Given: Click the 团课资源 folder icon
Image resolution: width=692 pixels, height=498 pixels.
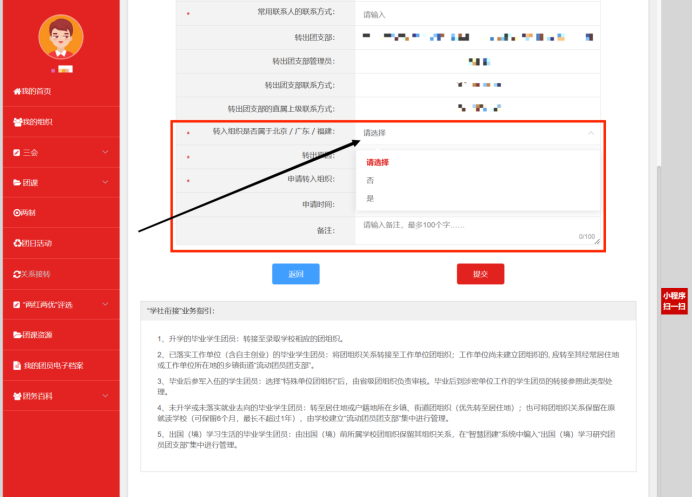Looking at the screenshot, I should tap(16, 335).
